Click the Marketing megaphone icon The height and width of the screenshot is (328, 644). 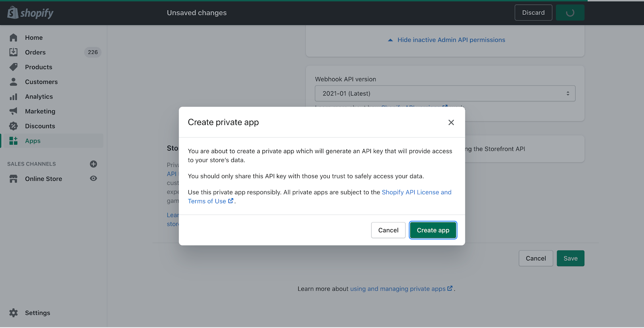[13, 111]
